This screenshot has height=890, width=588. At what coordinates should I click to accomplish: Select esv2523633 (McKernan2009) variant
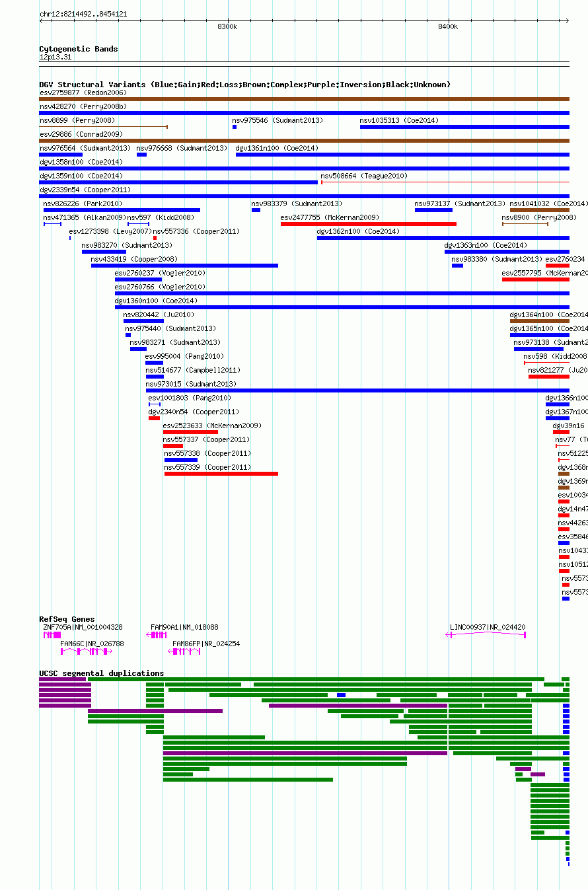point(190,432)
